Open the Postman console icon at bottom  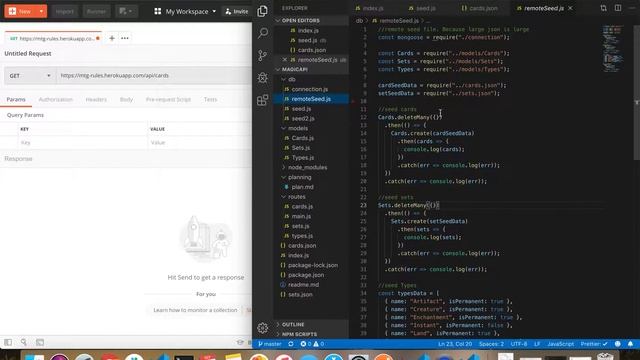40,342
